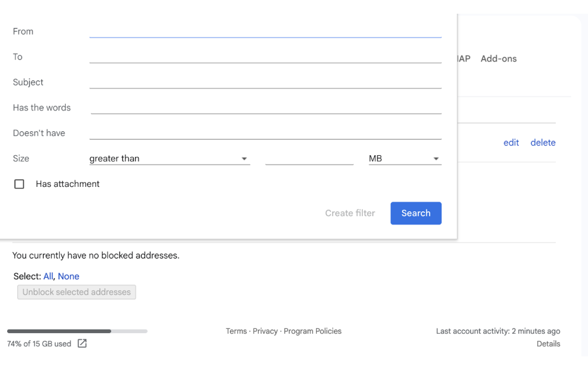Check the Has attachment checkbox

(x=19, y=184)
